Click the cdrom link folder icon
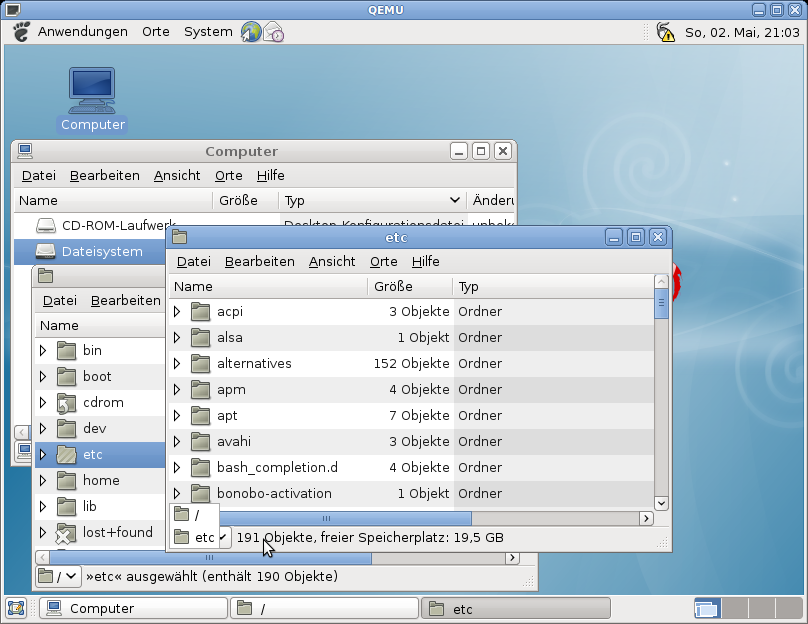 (x=66, y=402)
